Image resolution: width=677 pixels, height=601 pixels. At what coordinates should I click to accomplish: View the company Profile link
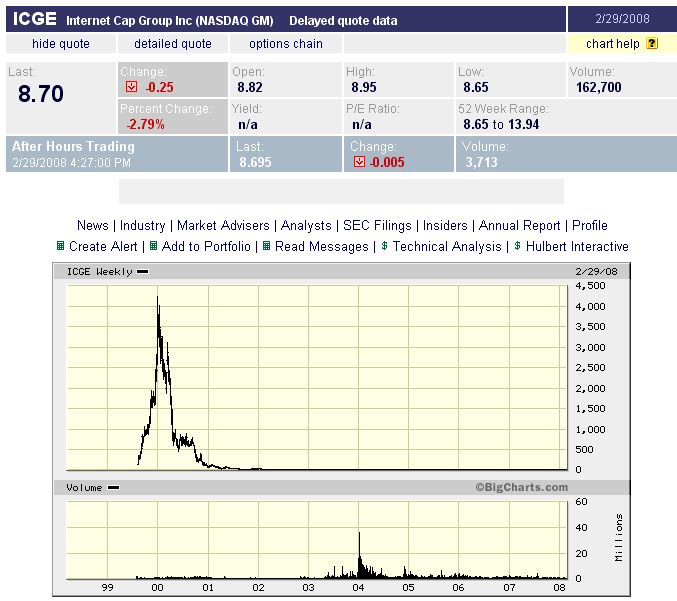[x=590, y=226]
